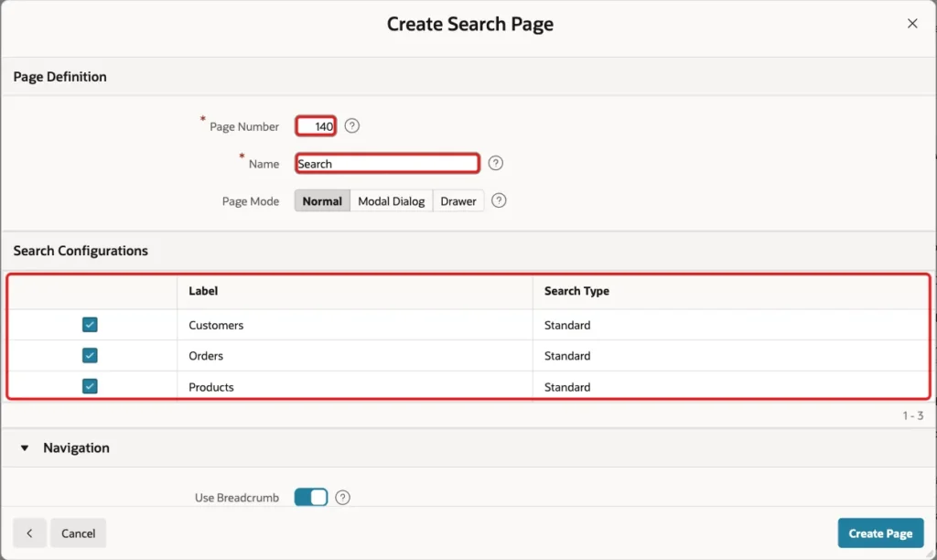Viewport: 937px width, 560px height.
Task: Click the Page Definition heading
Action: [59, 77]
